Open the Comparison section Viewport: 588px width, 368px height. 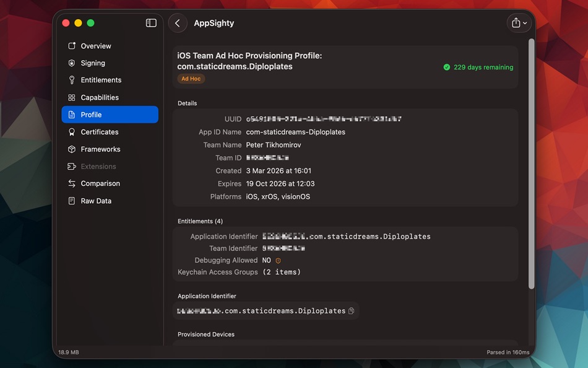click(100, 183)
